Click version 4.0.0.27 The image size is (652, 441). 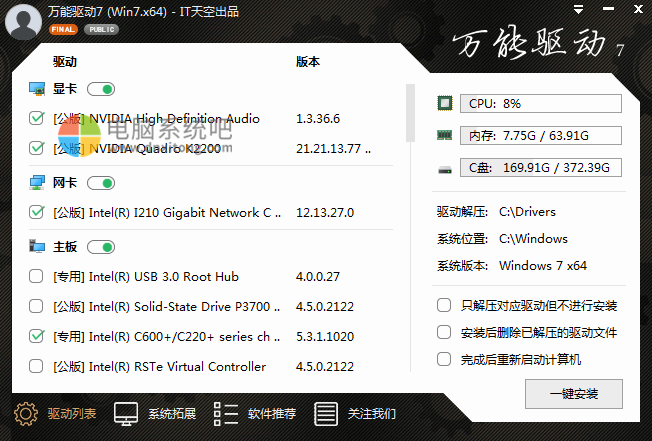(318, 276)
